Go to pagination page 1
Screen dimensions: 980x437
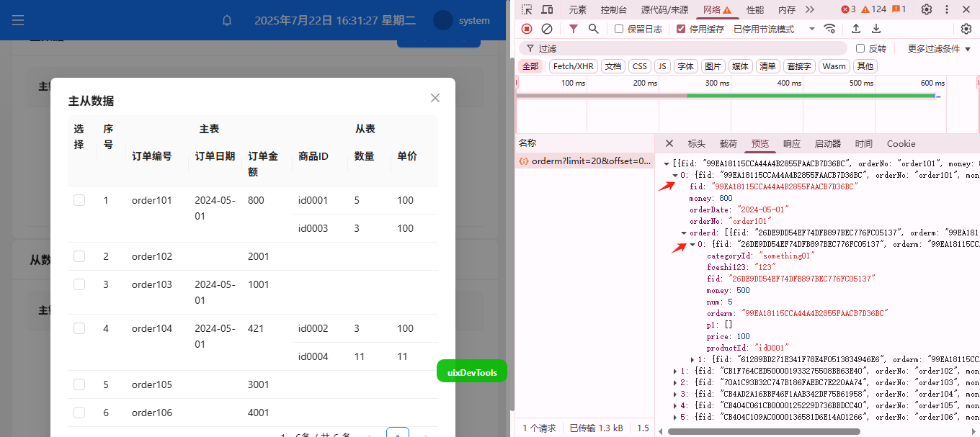398,433
